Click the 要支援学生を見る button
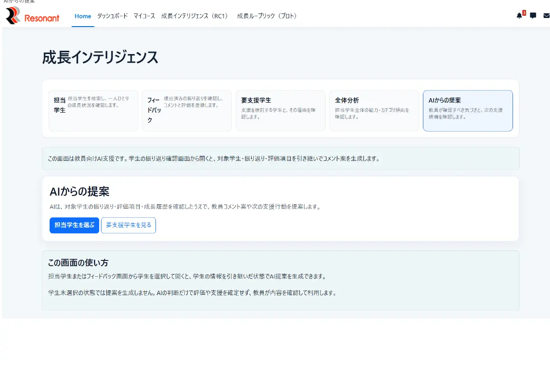550x392 pixels. 128,225
